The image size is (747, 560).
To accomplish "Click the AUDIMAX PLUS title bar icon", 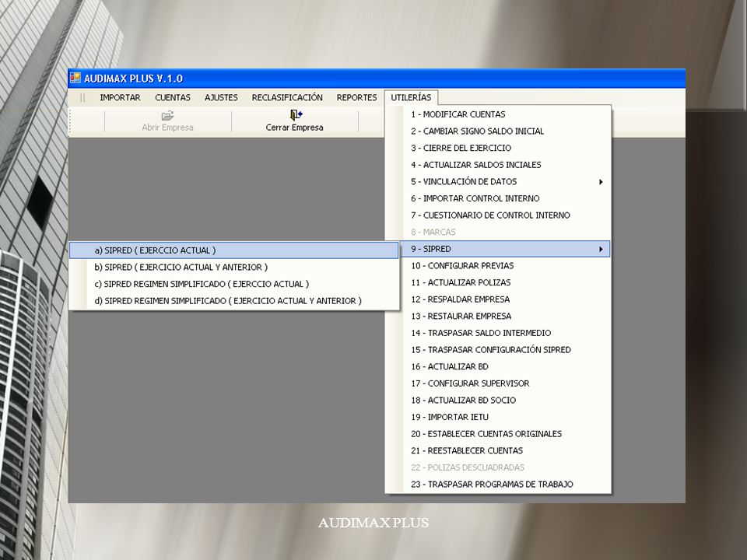I will [x=75, y=78].
